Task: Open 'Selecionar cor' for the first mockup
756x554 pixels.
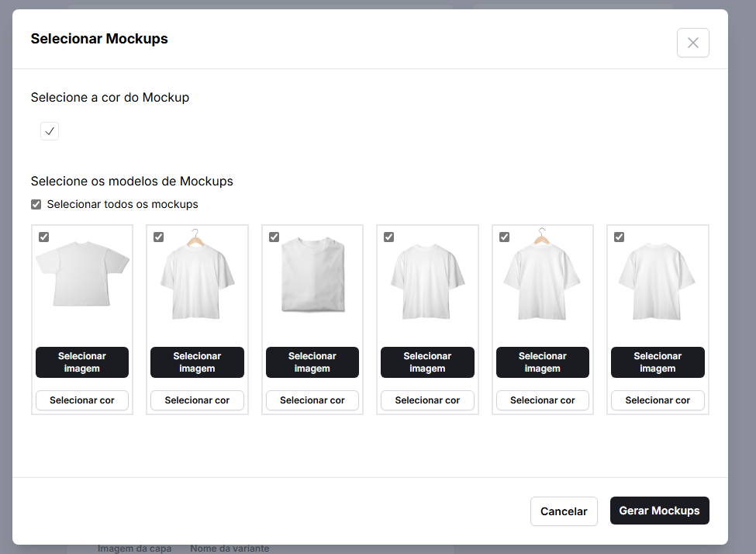Action: (82, 400)
